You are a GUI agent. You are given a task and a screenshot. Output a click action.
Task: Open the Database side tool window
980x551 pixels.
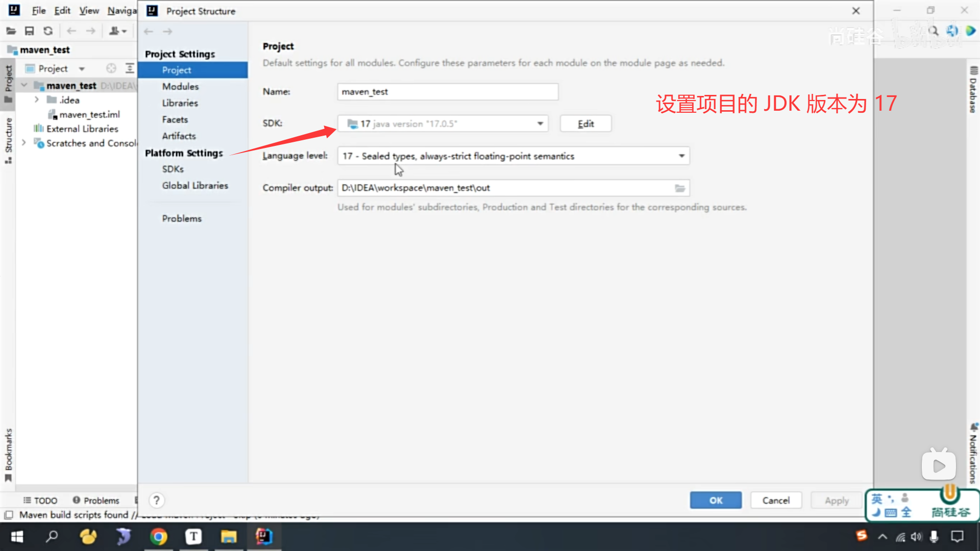tap(973, 89)
